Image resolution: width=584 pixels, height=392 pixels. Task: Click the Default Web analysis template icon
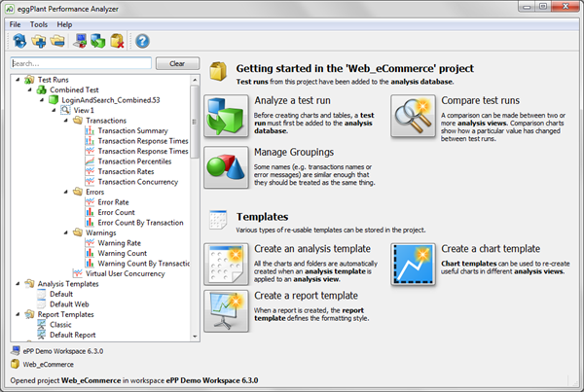41,303
